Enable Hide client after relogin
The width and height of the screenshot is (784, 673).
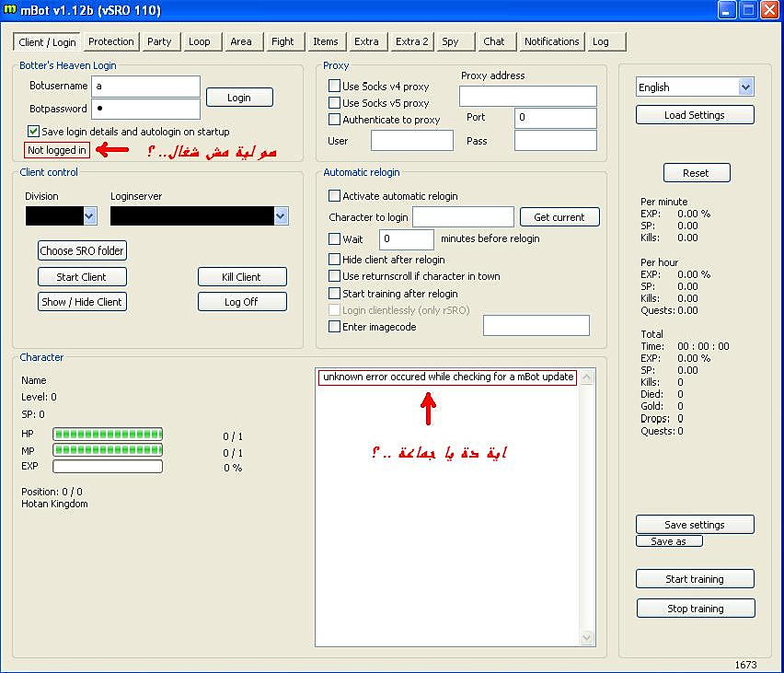(334, 260)
